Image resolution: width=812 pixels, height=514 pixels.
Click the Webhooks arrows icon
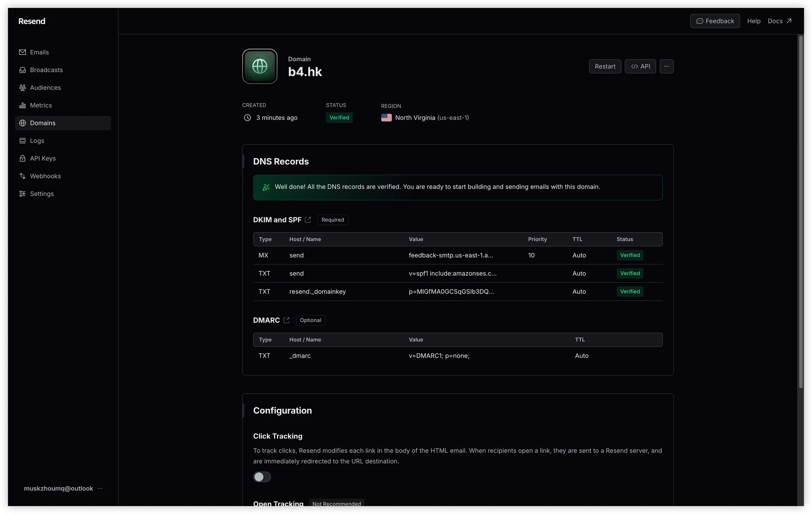tap(23, 176)
